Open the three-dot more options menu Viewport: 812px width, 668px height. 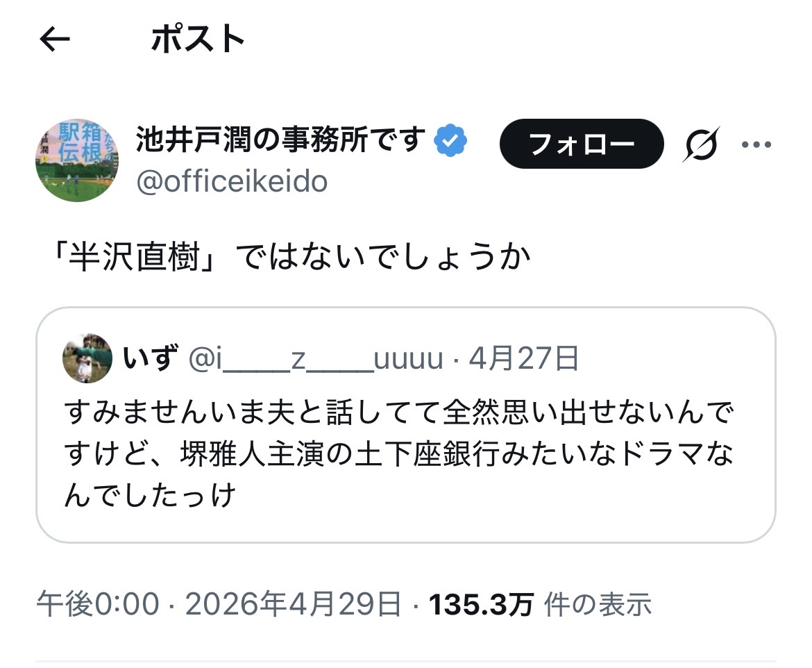(x=757, y=144)
